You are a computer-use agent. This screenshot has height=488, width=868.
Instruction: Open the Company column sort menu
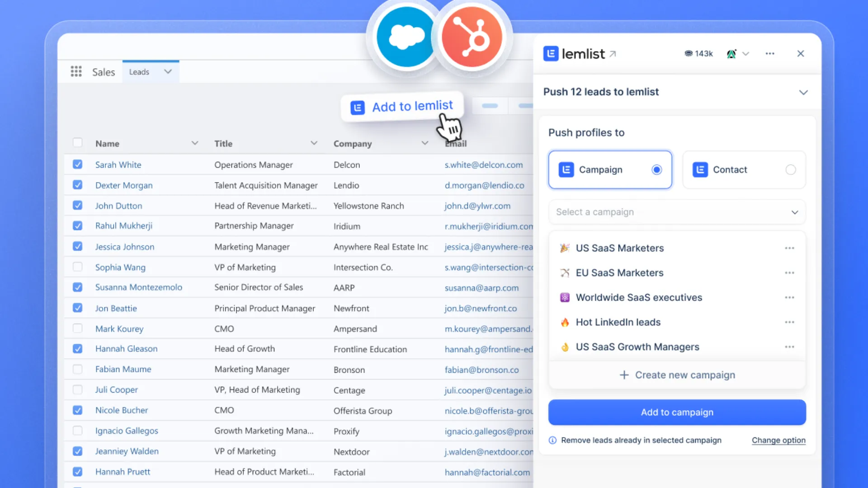[425, 143]
